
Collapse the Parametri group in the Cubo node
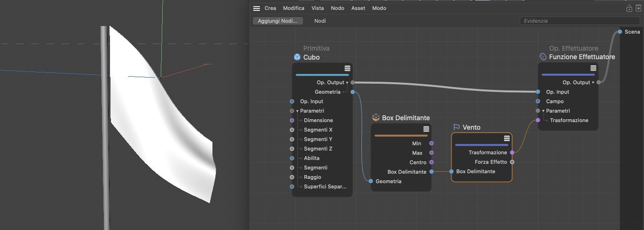297,111
